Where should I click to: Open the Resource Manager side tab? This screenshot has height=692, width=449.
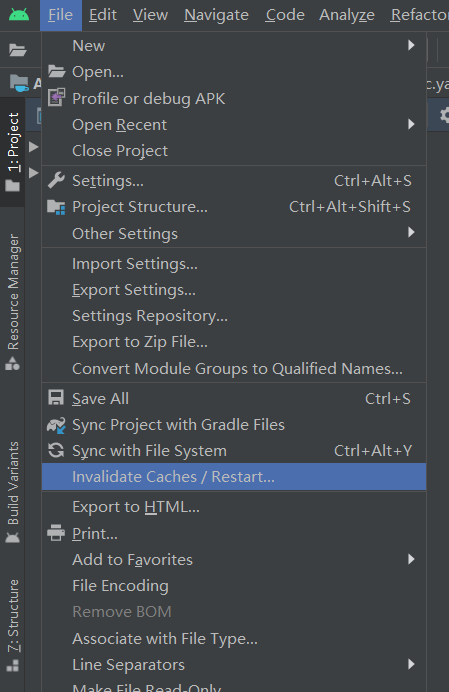pos(12,302)
